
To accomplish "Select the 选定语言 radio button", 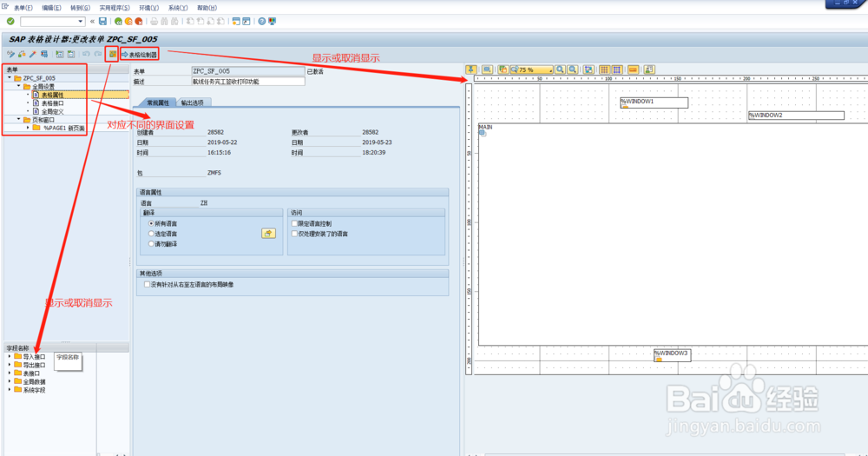I will pos(151,234).
